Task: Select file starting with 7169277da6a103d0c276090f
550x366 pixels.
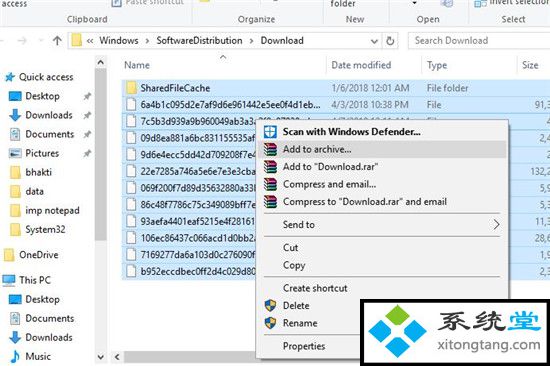Action: click(x=189, y=254)
